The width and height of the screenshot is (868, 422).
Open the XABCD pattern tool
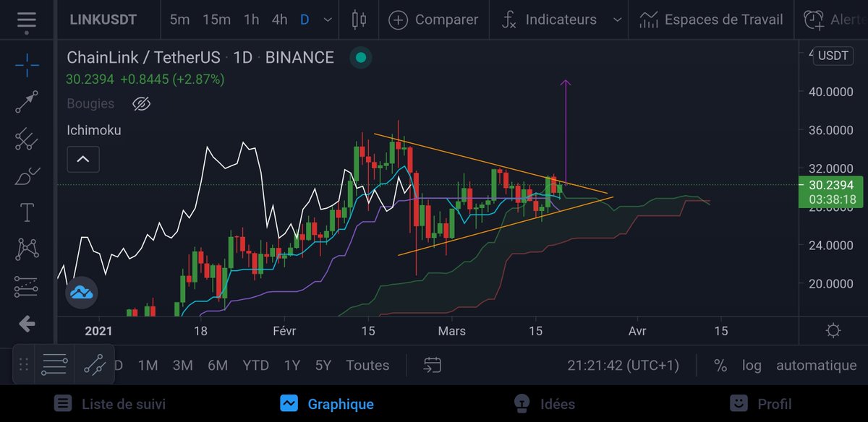(x=27, y=249)
